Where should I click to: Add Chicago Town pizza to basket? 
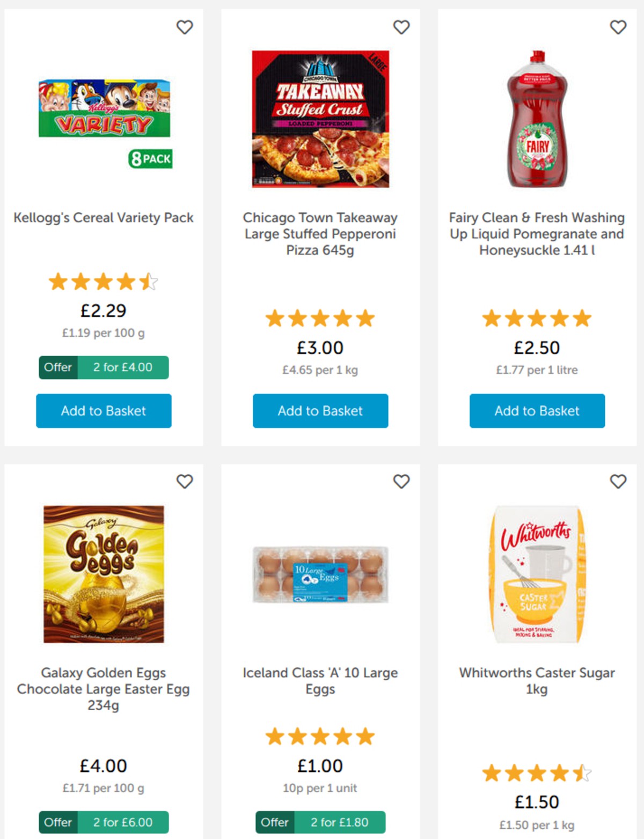tap(320, 411)
